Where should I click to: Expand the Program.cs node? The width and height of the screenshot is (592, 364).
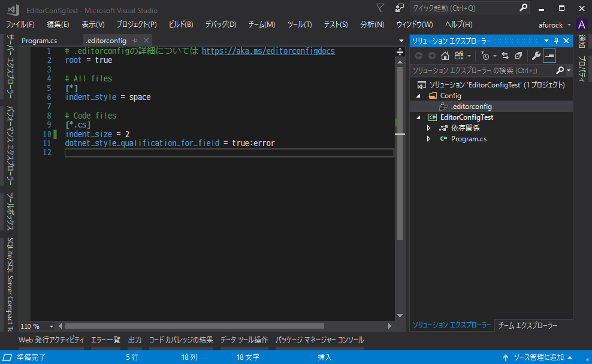click(x=428, y=139)
